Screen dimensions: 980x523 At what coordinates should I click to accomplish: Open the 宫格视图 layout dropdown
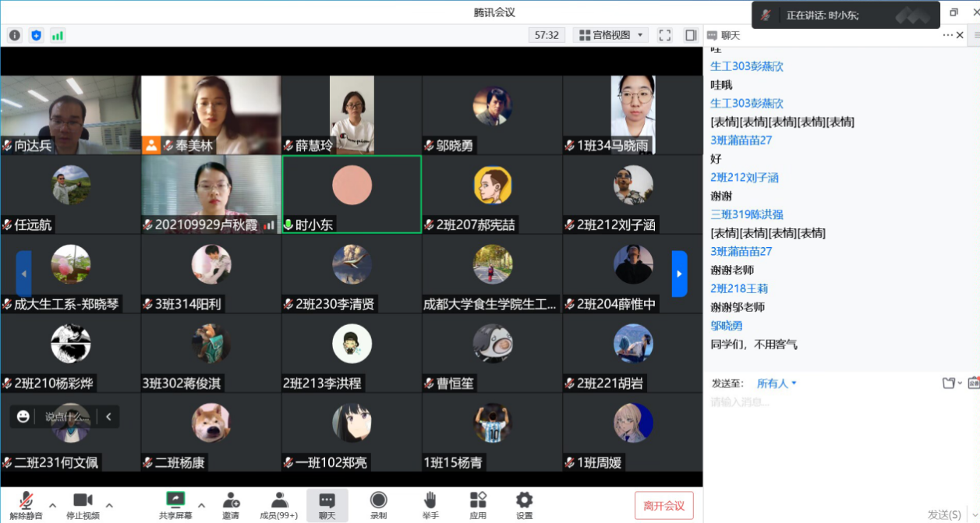pyautogui.click(x=611, y=35)
